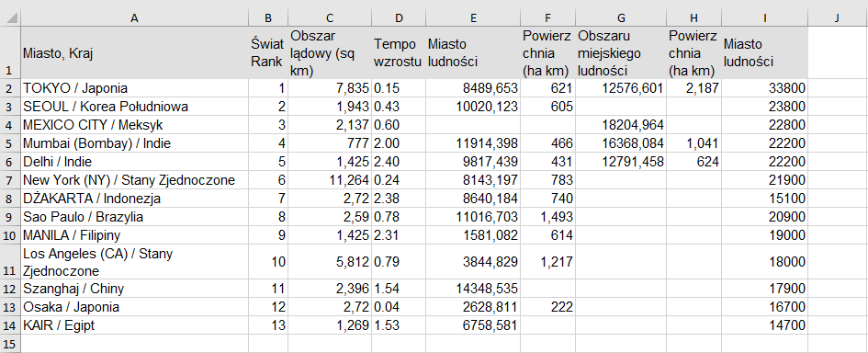Select cell 'Szanghaj / Chiny'
This screenshot has height=353, width=868.
[134, 289]
